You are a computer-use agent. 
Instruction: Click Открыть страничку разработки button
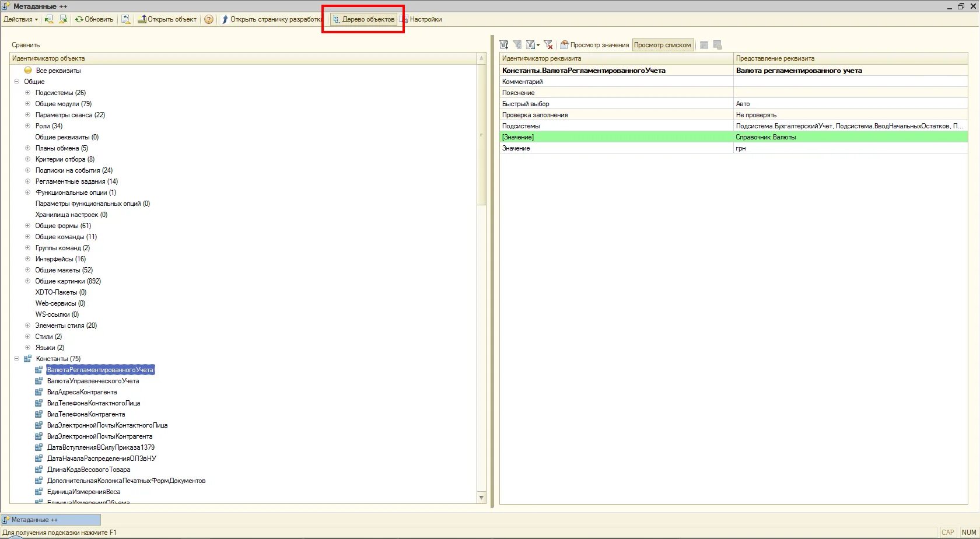click(271, 19)
